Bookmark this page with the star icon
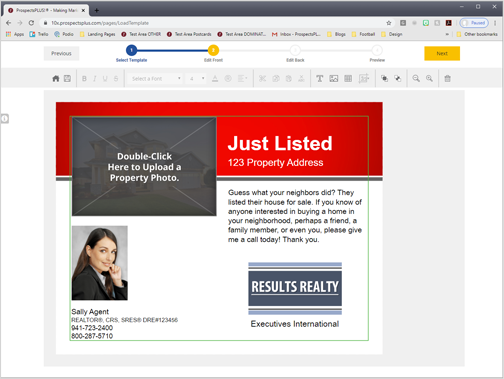The image size is (504, 379). click(x=389, y=23)
